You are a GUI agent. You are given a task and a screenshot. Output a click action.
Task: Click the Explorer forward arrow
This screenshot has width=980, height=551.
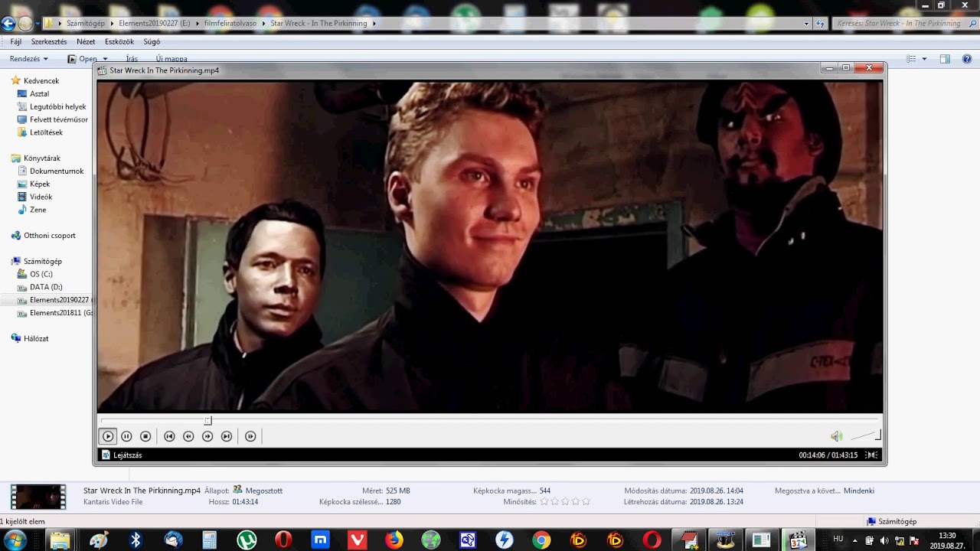tap(25, 24)
